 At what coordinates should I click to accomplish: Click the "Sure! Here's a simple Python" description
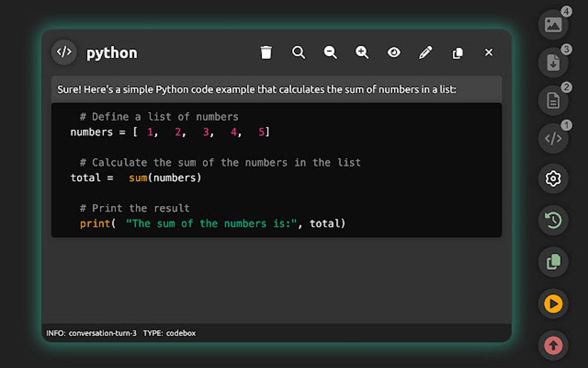click(x=257, y=89)
